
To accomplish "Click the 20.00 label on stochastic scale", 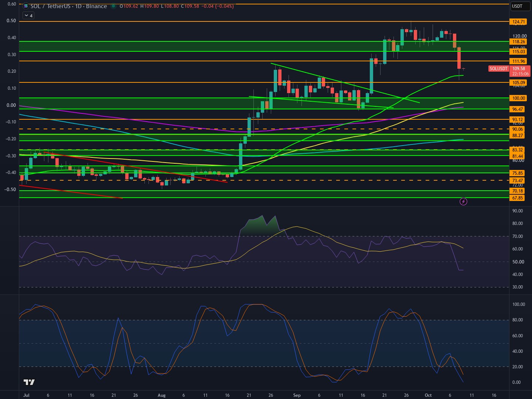I will [x=518, y=367].
